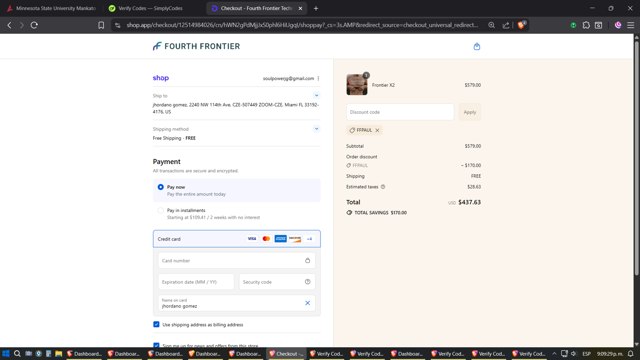Open a new browser tab
640x360 pixels.
(x=316, y=8)
